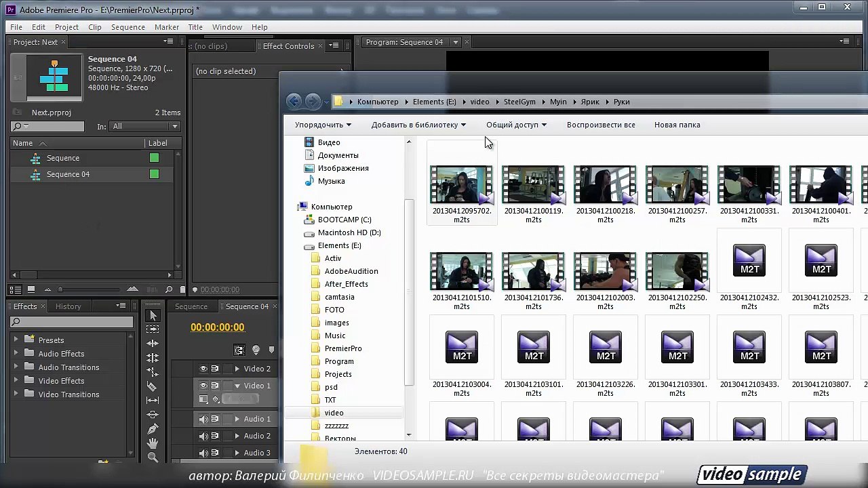Click the Find magnifier icon in Project panel
This screenshot has width=868, height=488.
point(169,290)
